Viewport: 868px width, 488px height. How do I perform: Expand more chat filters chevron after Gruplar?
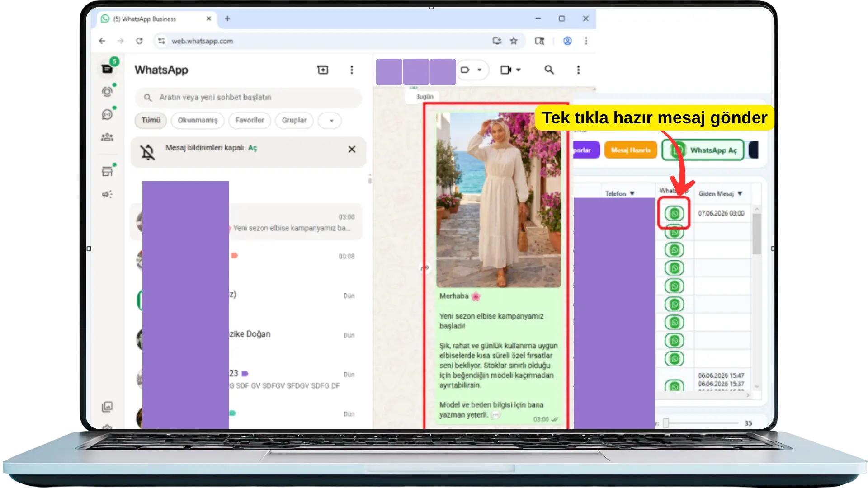(x=331, y=121)
